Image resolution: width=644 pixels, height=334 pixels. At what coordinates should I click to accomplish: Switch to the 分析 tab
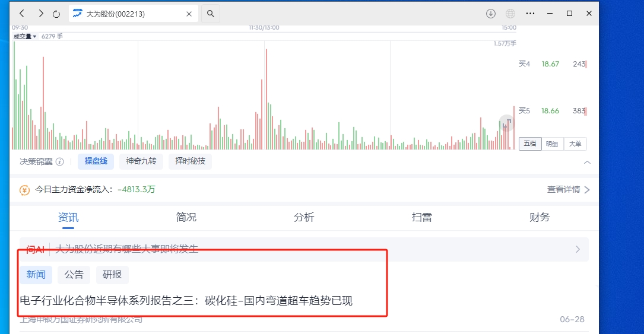pyautogui.click(x=304, y=217)
